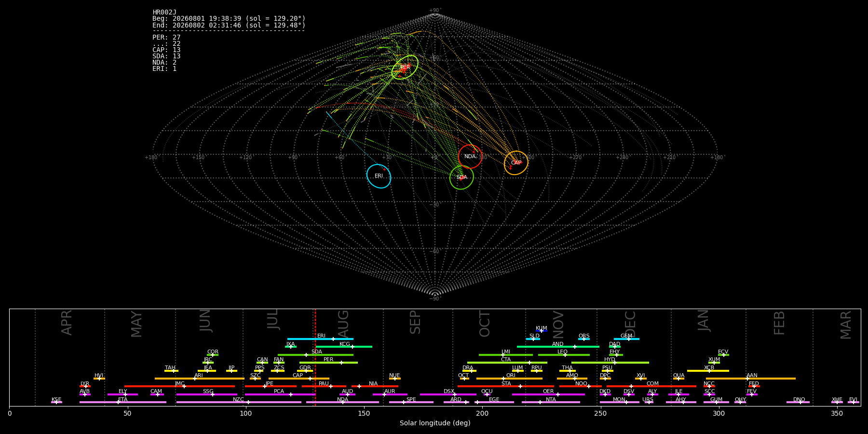The image size is (868, 434).
Task: Click the PER radiant circle on sky map
Action: click(x=405, y=67)
